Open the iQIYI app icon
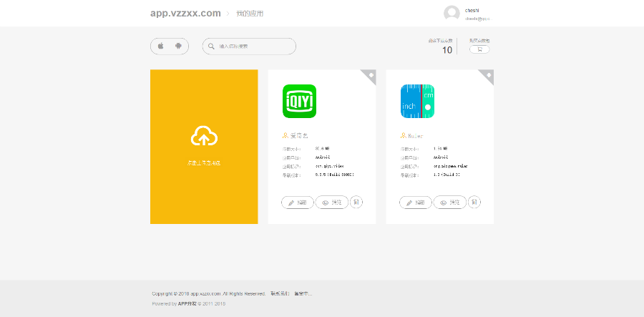Screen dimensions: 644x317 pyautogui.click(x=299, y=101)
